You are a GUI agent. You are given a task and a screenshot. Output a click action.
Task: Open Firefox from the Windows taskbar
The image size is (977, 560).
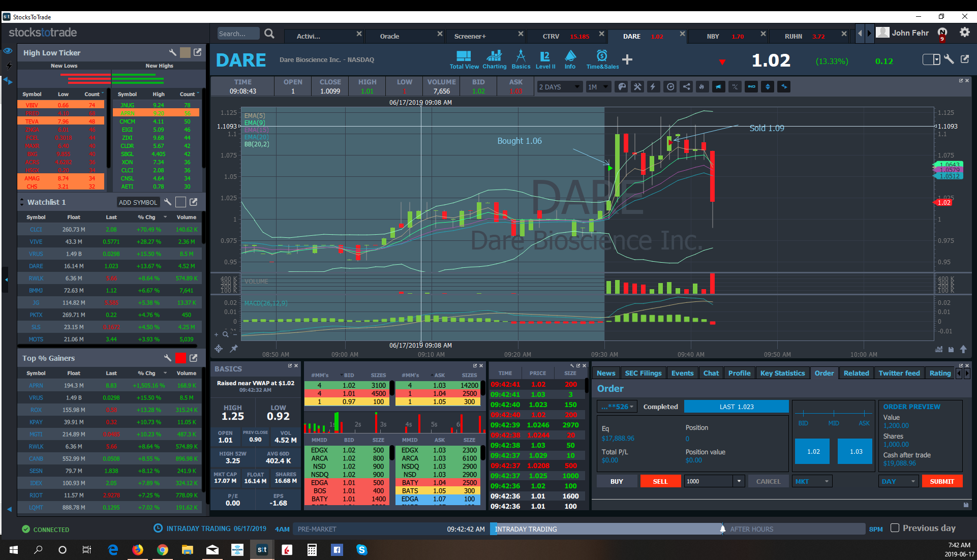click(138, 550)
